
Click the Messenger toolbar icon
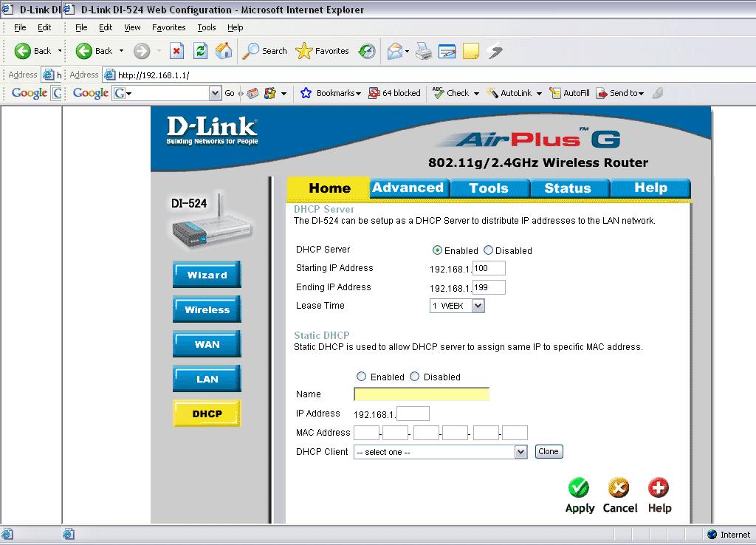495,51
